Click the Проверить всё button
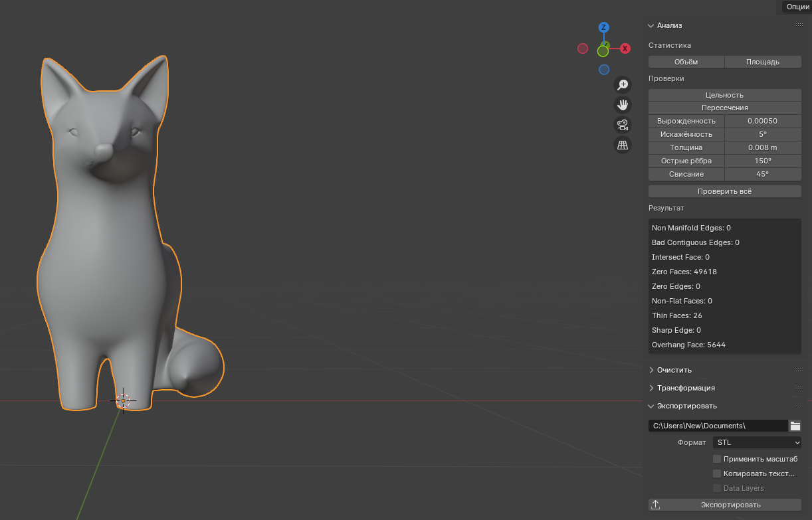812x520 pixels. pyautogui.click(x=724, y=191)
